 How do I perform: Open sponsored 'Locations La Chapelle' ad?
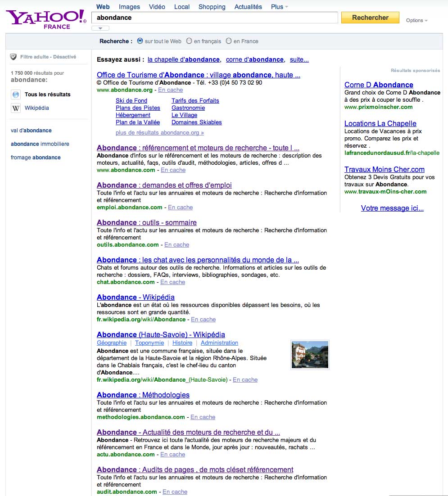click(380, 123)
